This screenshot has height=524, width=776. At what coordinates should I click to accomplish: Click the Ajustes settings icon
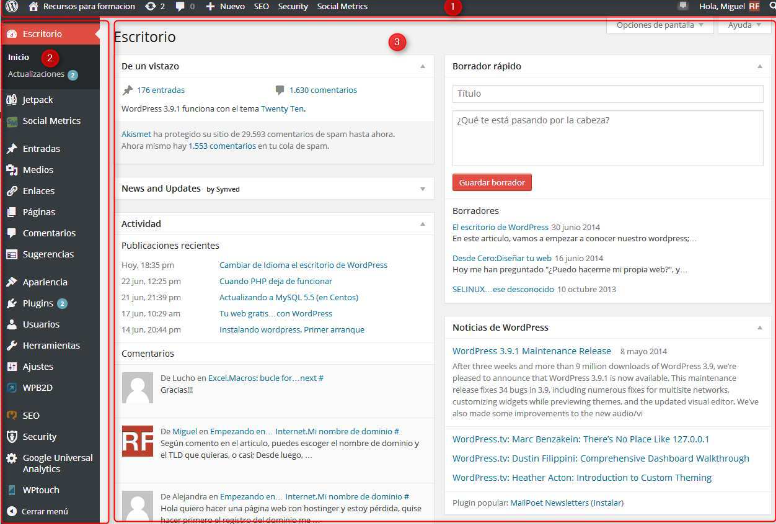click(11, 367)
